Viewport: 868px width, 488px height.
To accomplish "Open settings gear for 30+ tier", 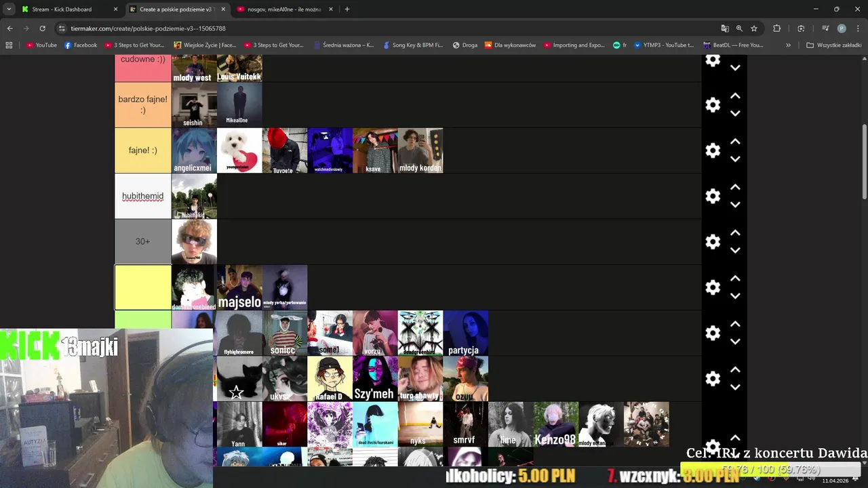I will click(x=713, y=241).
